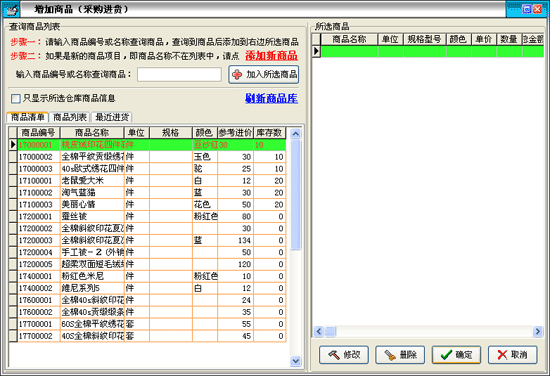Toggle 只显示所选仓库商品信息 checkbox

(x=15, y=99)
